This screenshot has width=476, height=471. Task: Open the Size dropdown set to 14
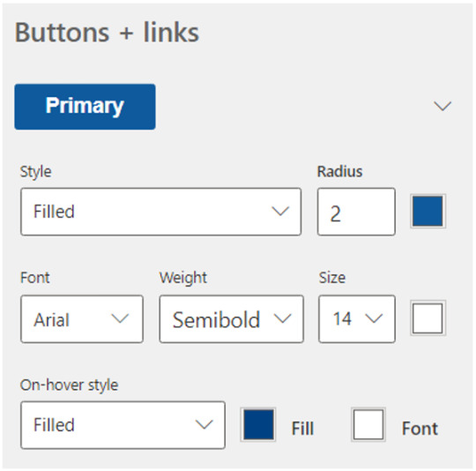click(x=357, y=319)
